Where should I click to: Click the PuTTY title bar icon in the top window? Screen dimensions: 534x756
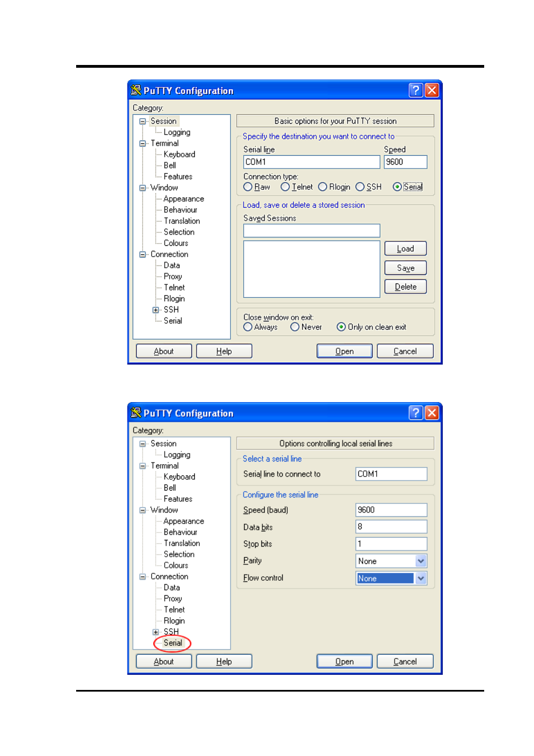click(x=136, y=90)
